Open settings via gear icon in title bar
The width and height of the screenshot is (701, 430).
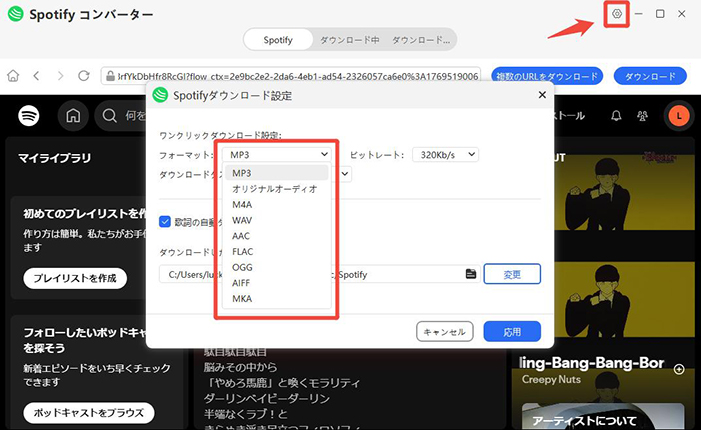617,14
